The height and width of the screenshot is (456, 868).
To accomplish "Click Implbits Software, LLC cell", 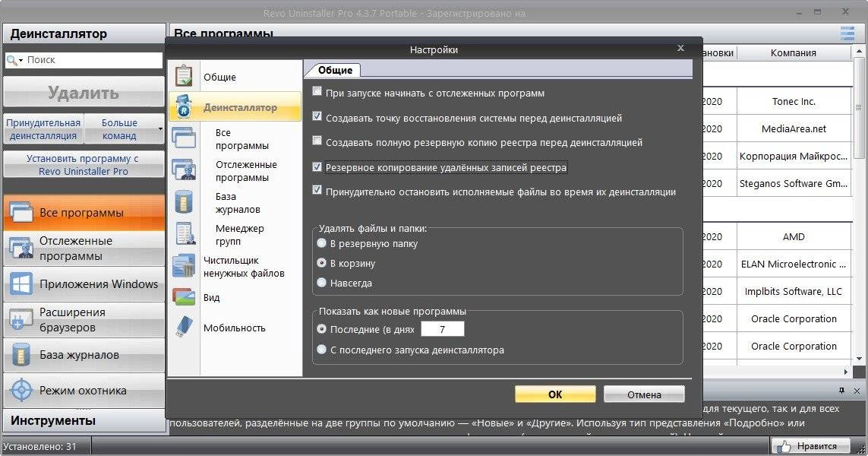I will pyautogui.click(x=794, y=291).
